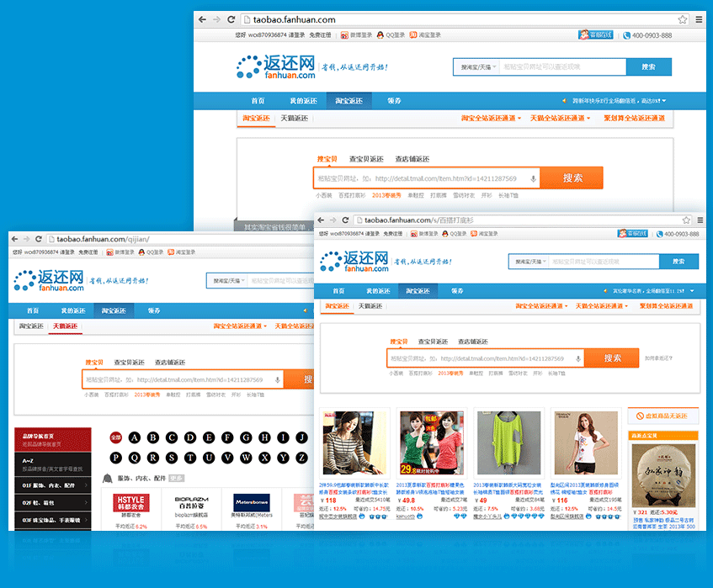Open 搜淘宝/天猫 dropdown in search-results window header
713x588 pixels.
coord(529,262)
